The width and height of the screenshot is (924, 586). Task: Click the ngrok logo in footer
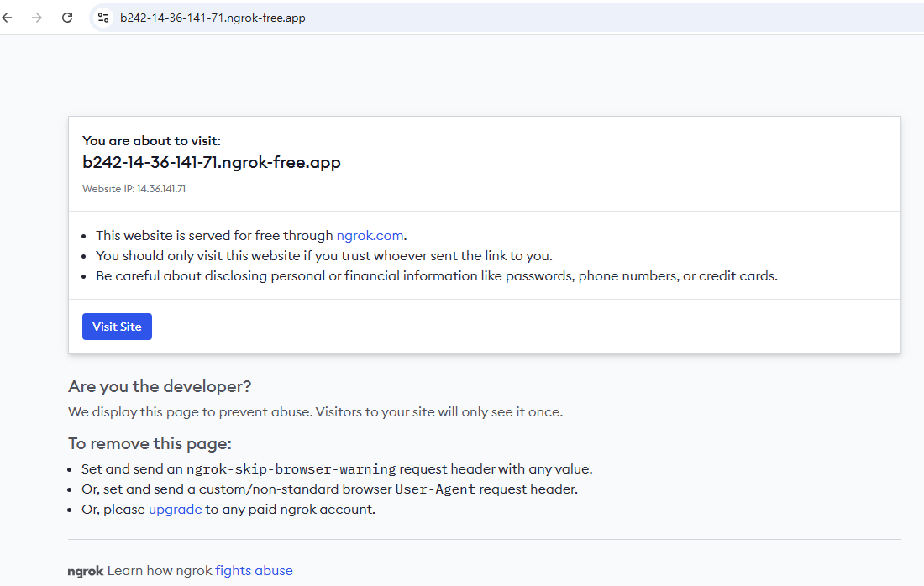(86, 571)
